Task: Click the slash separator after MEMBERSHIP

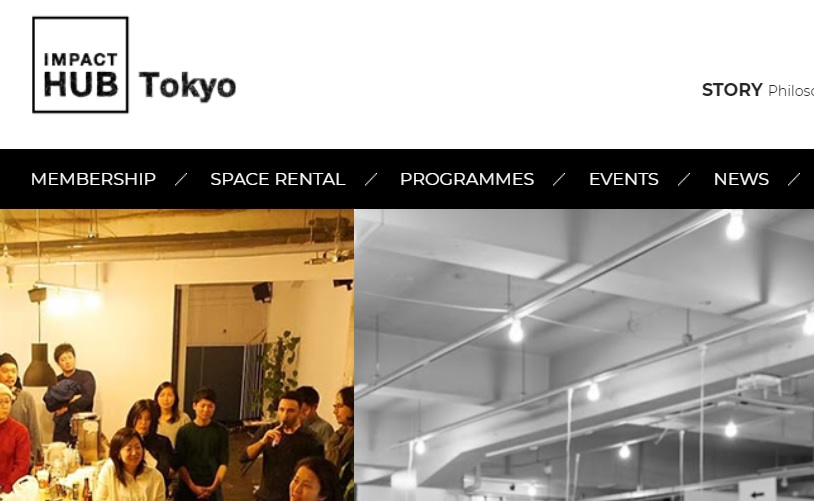Action: (181, 179)
